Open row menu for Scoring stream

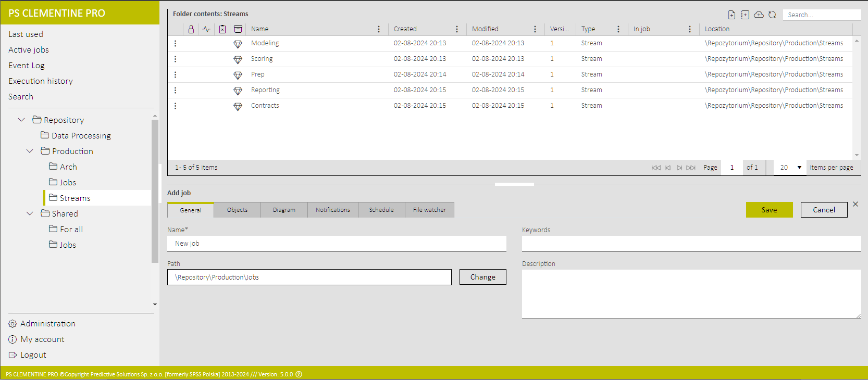pyautogui.click(x=175, y=59)
